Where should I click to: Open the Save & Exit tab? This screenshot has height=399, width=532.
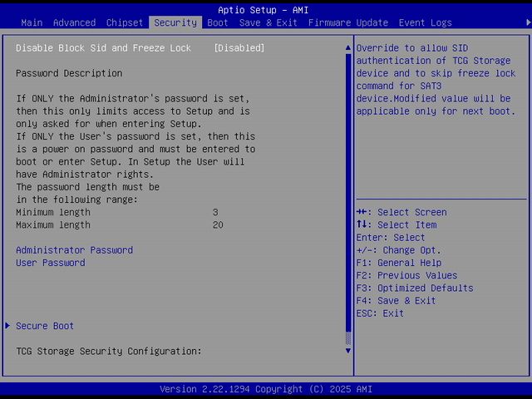pos(268,22)
